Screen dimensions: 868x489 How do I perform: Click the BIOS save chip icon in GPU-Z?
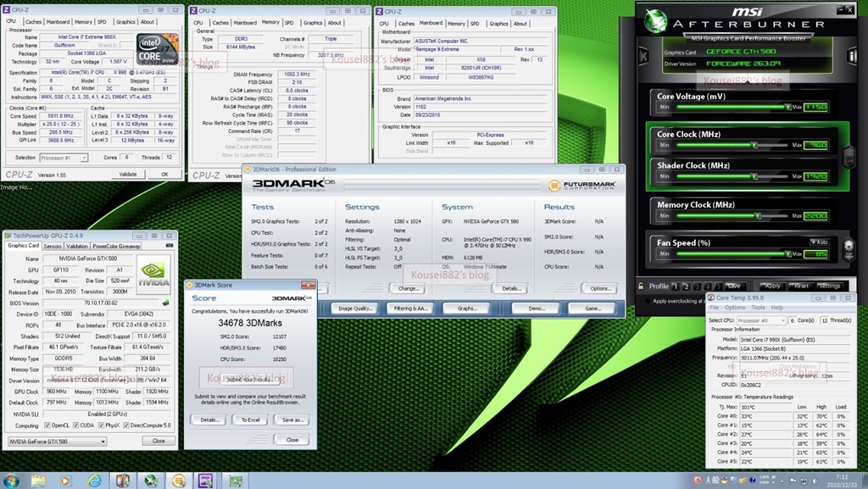(x=164, y=303)
